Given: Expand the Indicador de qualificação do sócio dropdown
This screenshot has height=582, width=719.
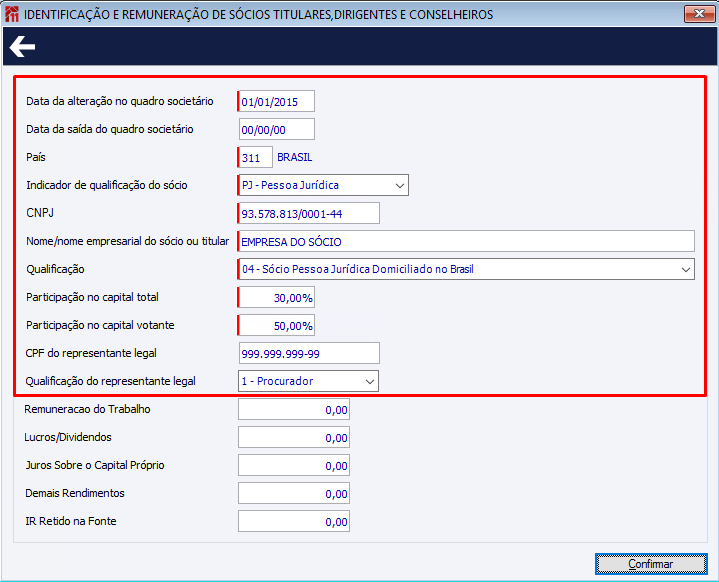Looking at the screenshot, I should (399, 185).
